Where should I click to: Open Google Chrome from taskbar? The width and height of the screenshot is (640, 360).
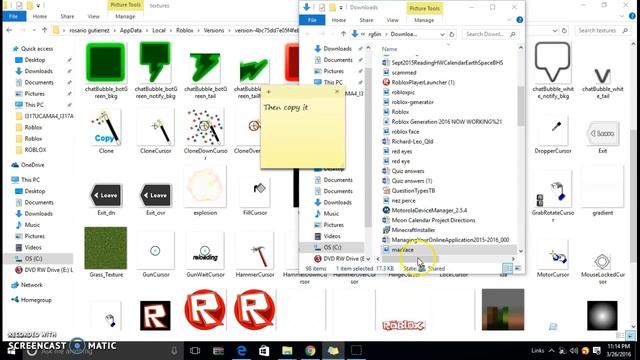310,350
